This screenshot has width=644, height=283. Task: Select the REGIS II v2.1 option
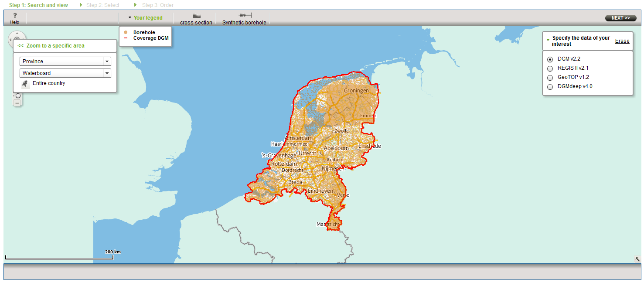pos(550,68)
